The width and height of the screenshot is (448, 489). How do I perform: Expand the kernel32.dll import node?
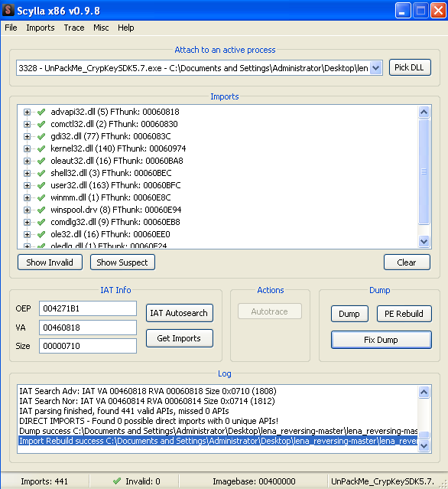[27, 148]
